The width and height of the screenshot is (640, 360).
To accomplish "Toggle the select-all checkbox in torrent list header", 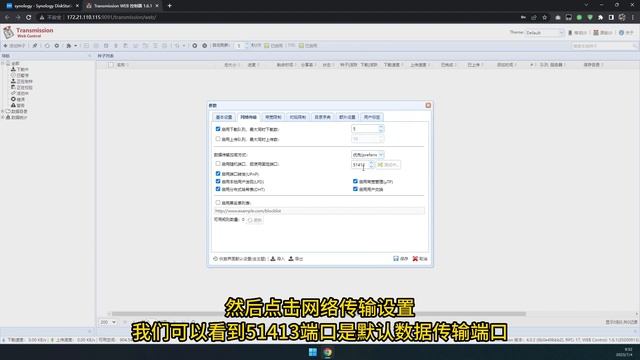I will [111, 65].
